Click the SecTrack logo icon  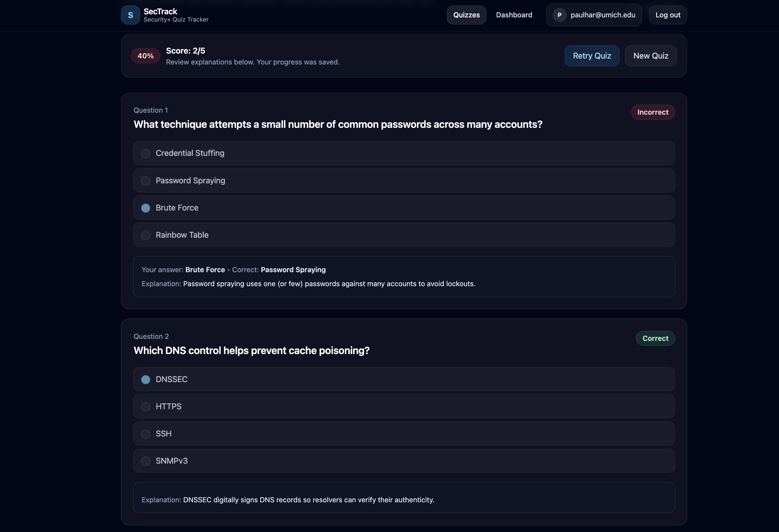(130, 15)
